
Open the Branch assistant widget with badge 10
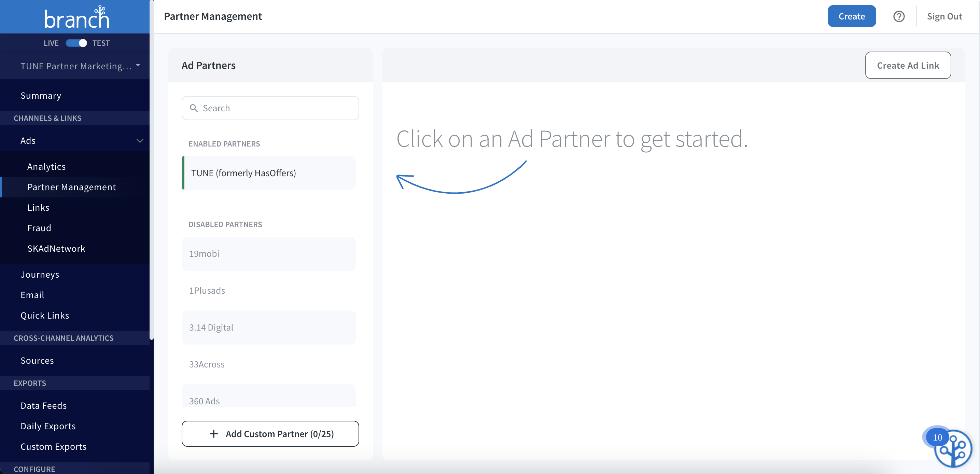pos(952,448)
